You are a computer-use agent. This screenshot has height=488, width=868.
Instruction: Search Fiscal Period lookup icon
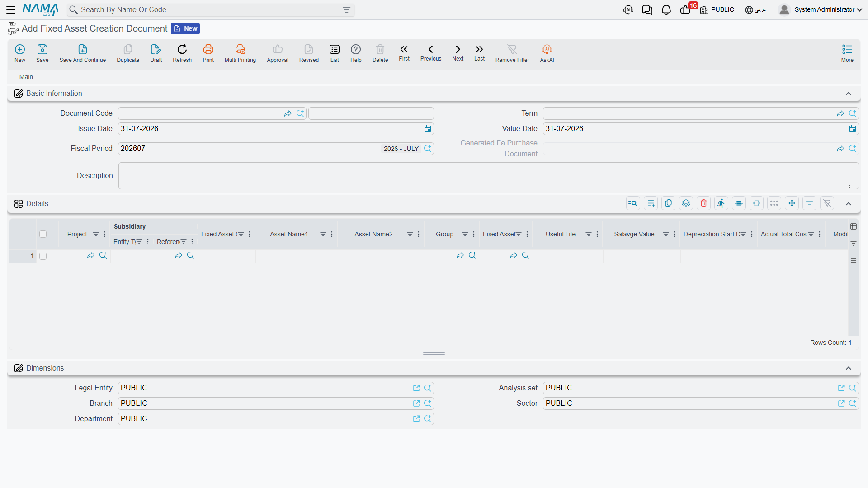pos(428,149)
